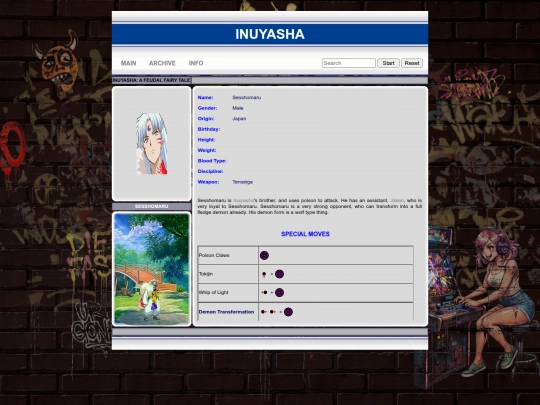
Task: Click the Origin label
Action: tap(206, 119)
